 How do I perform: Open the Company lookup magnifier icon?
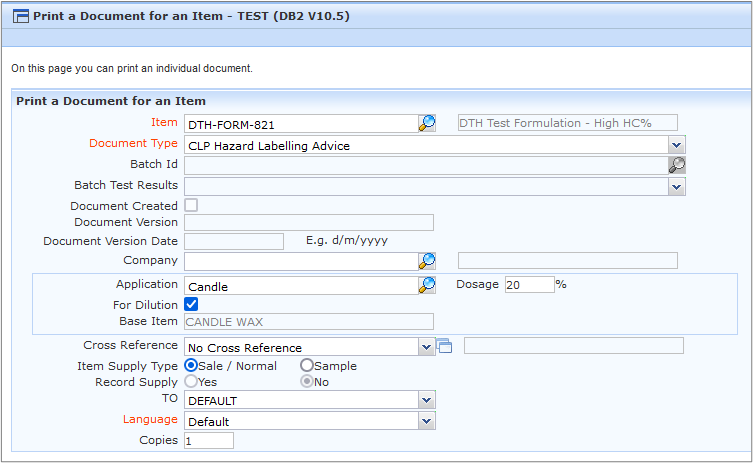coord(426,261)
